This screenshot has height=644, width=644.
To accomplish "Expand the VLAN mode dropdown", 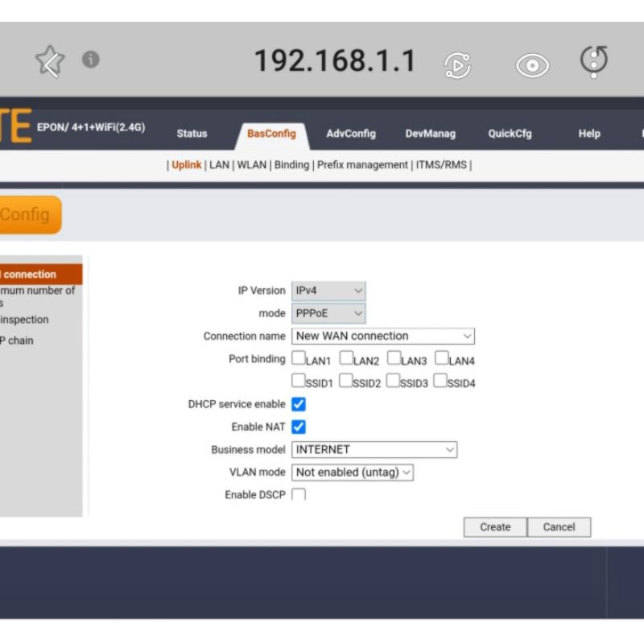I will point(352,473).
